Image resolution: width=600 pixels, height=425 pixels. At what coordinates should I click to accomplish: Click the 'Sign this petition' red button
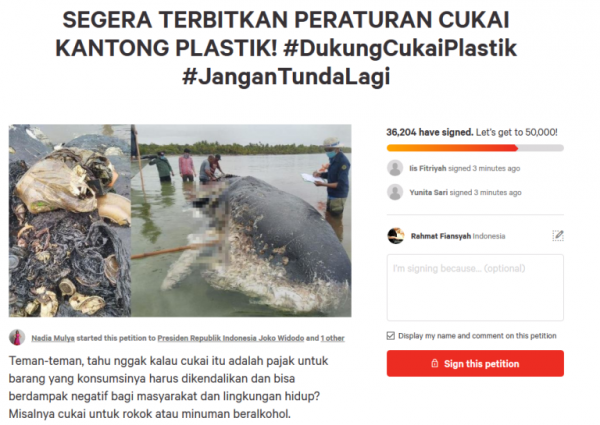[475, 363]
